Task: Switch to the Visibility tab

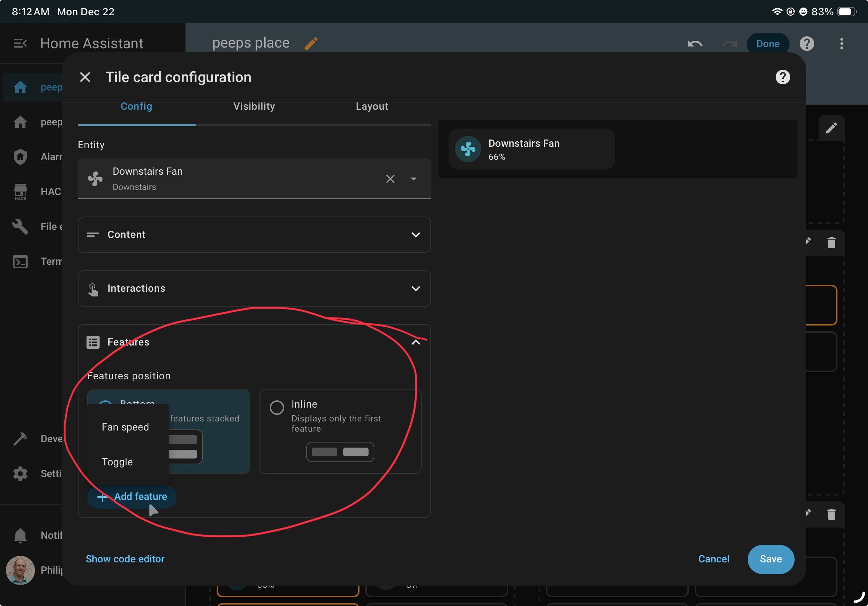Action: [x=254, y=106]
